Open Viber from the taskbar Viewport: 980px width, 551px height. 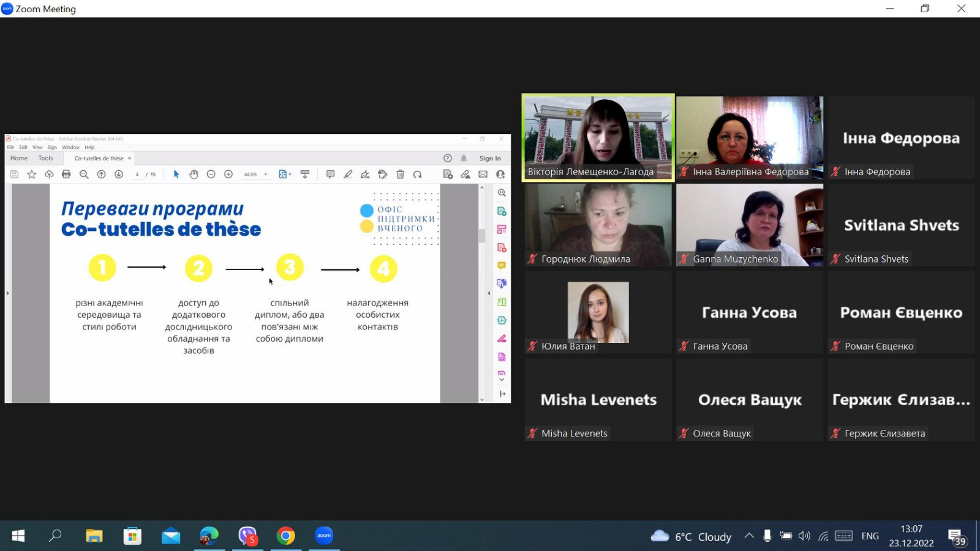(x=247, y=536)
